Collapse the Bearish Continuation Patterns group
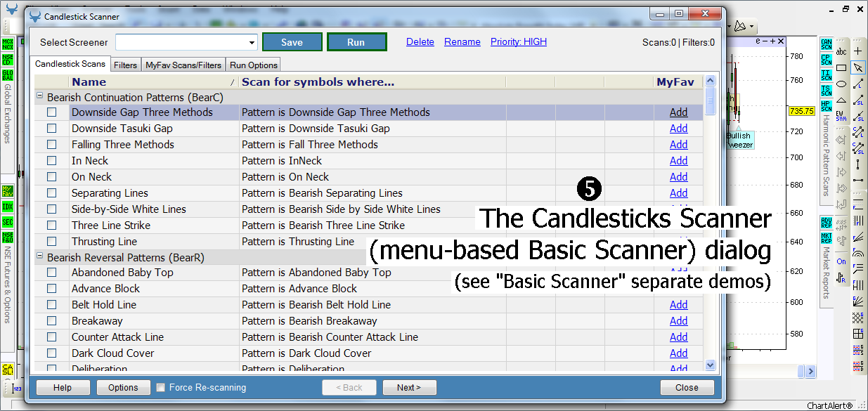The image size is (868, 411). point(40,97)
